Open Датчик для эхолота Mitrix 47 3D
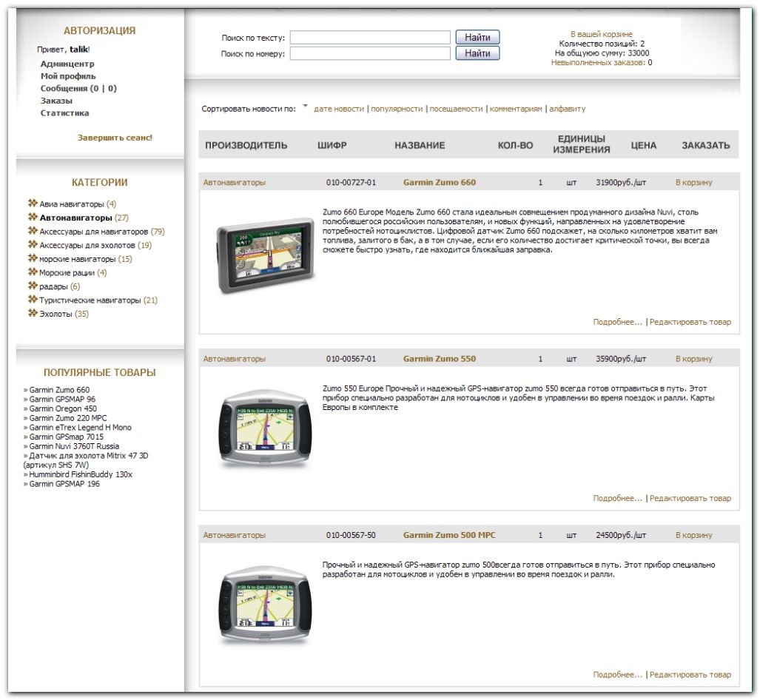 click(x=86, y=460)
